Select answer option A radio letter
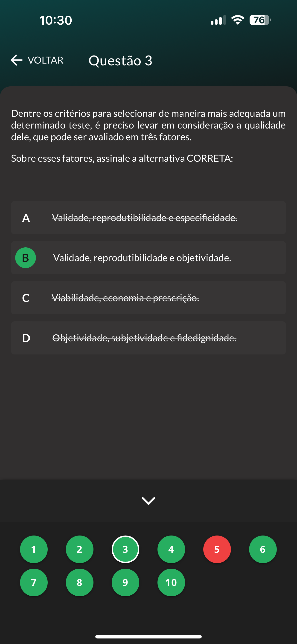Image resolution: width=297 pixels, height=644 pixels. (x=26, y=218)
